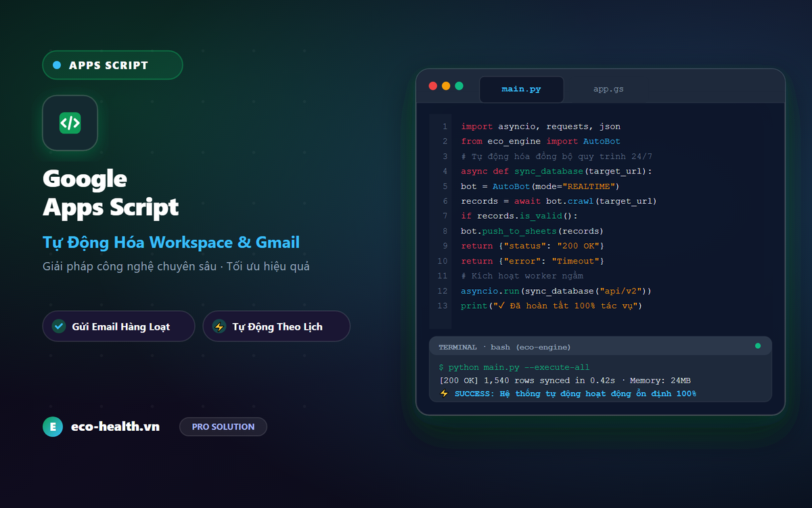Click the return status 200 OK line
Image resolution: width=812 pixels, height=508 pixels.
[x=533, y=246]
